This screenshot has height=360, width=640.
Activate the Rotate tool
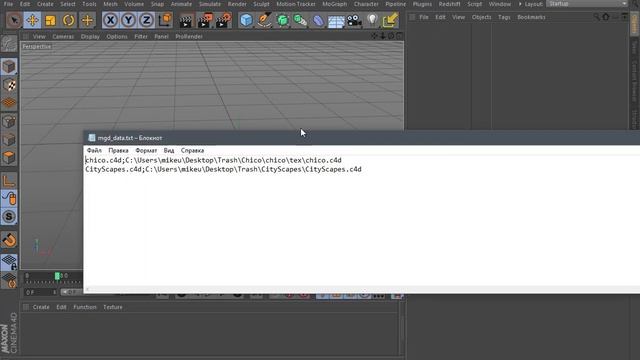(69, 20)
